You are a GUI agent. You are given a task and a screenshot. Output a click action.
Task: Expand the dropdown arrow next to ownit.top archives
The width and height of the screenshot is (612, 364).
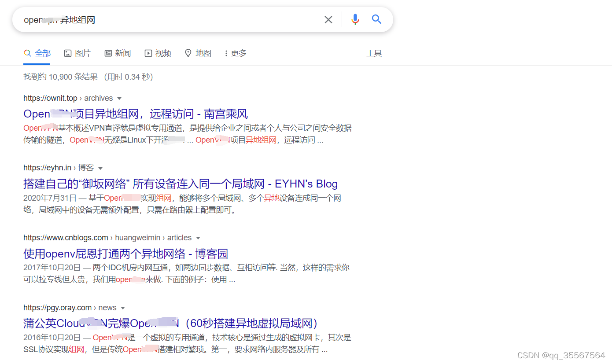pyautogui.click(x=119, y=99)
